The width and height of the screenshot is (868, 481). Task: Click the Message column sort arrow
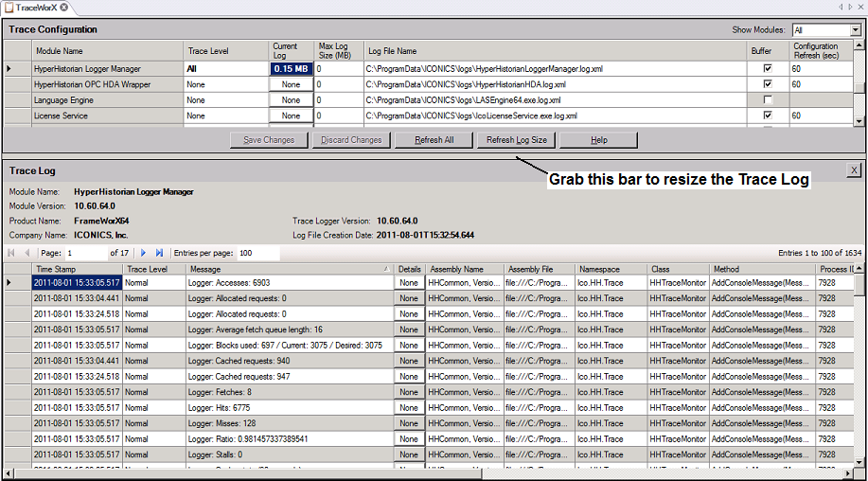386,270
